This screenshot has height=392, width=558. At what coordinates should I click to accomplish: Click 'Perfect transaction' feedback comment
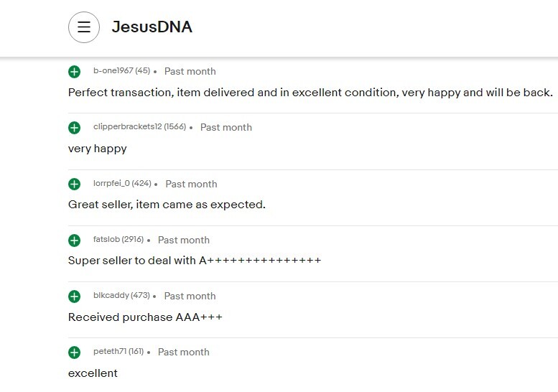coord(310,93)
